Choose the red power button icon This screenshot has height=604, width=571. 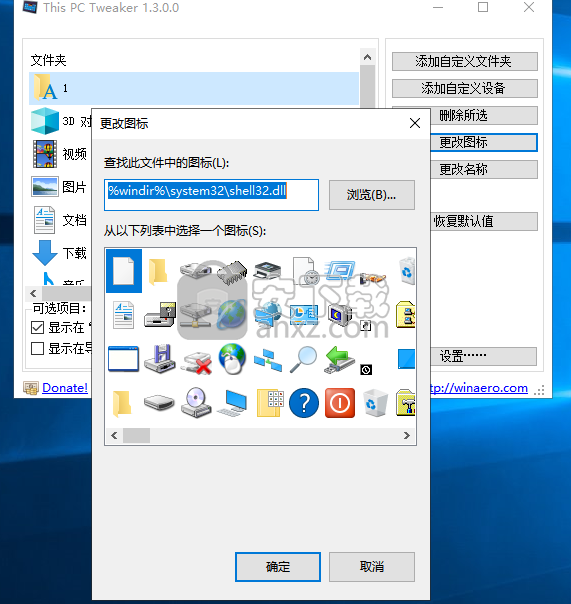click(x=340, y=403)
